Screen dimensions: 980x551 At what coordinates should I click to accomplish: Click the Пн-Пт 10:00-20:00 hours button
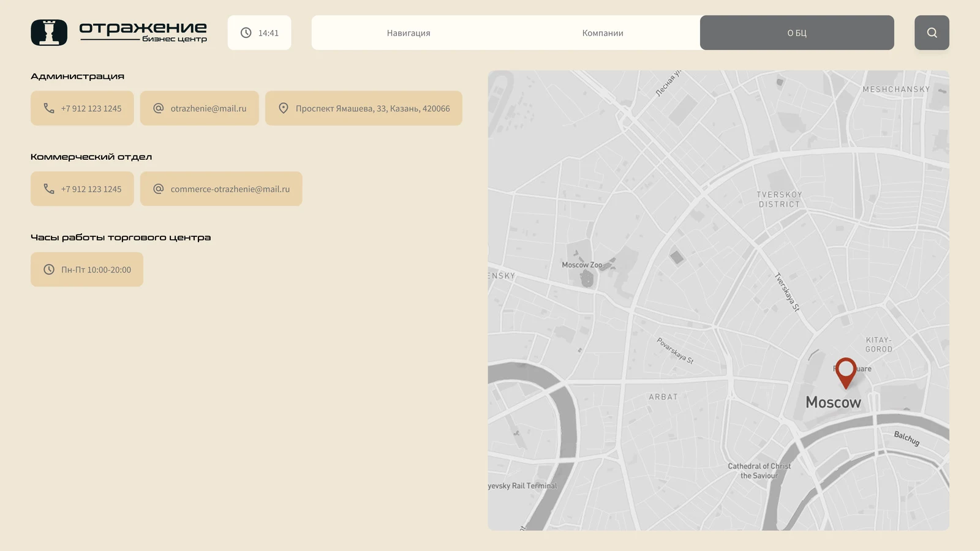87,269
